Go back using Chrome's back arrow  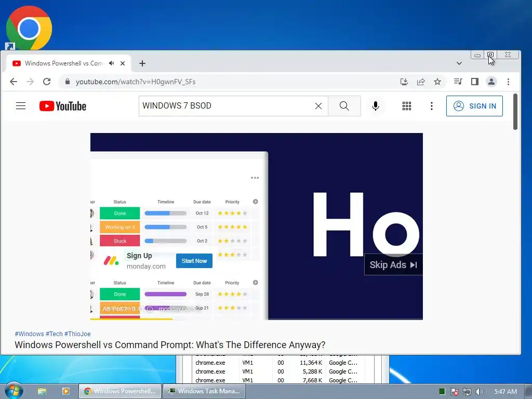pos(14,82)
